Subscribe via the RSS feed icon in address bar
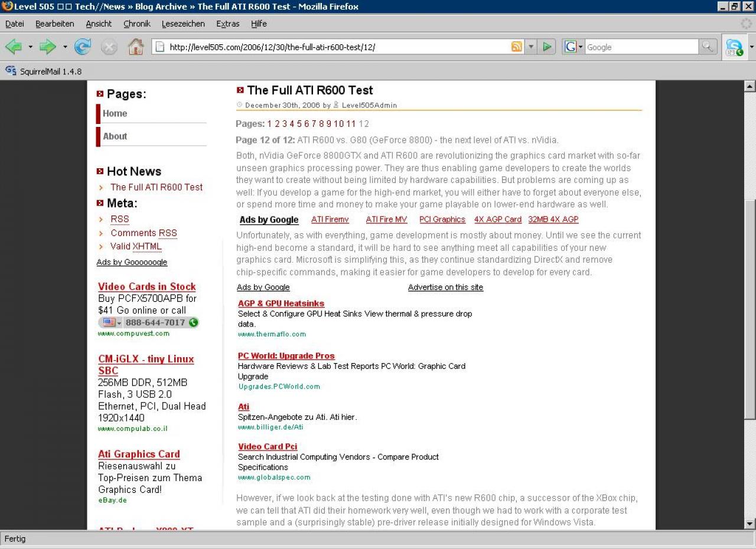 click(x=517, y=47)
